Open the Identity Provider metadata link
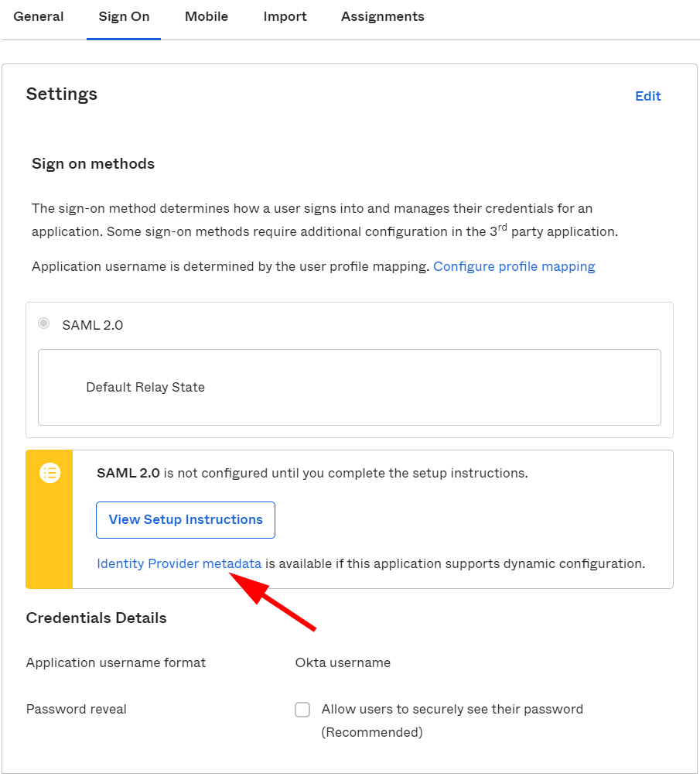The image size is (700, 777). [179, 564]
